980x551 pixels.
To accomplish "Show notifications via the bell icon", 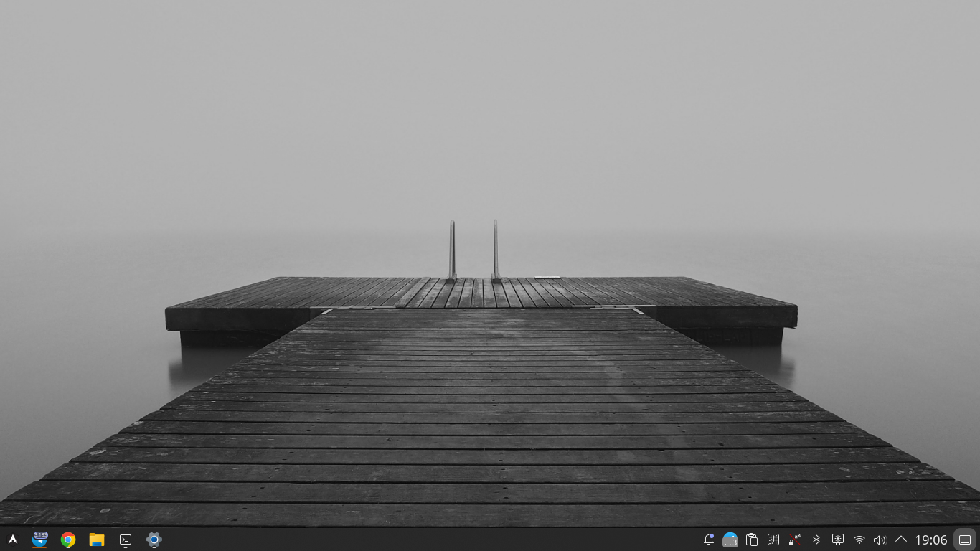I will tap(709, 540).
